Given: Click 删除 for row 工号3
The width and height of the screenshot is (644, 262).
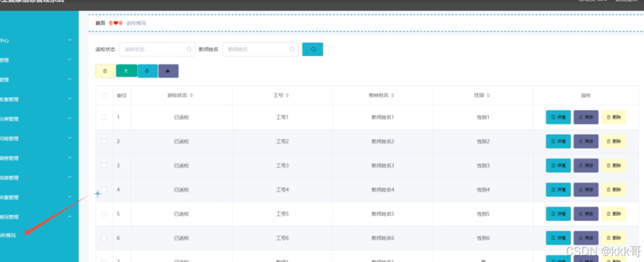Looking at the screenshot, I should 614,165.
